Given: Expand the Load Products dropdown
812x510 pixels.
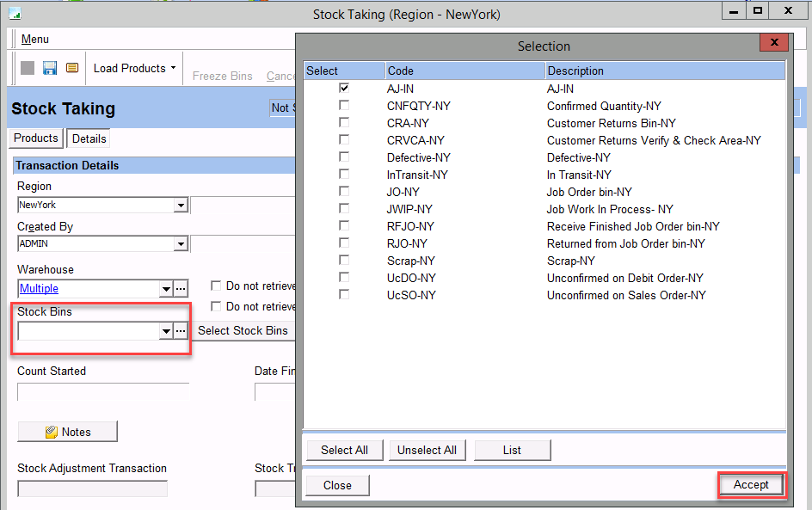Looking at the screenshot, I should click(x=172, y=68).
